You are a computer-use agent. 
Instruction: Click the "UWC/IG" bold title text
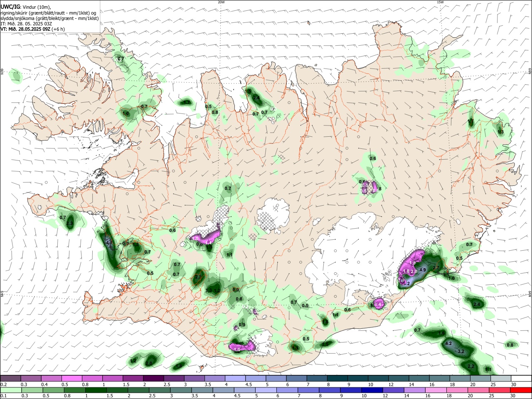(x=10, y=7)
